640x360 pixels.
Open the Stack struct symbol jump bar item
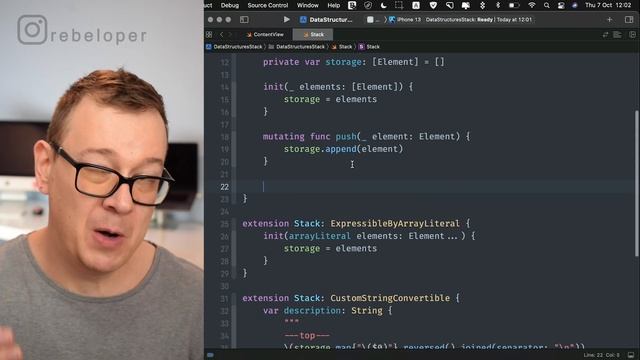[369, 47]
